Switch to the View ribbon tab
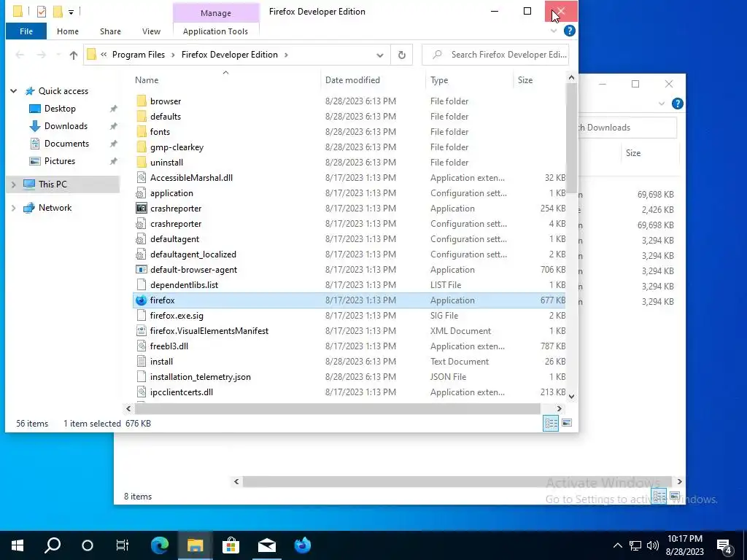The height and width of the screenshot is (560, 747). [151, 31]
